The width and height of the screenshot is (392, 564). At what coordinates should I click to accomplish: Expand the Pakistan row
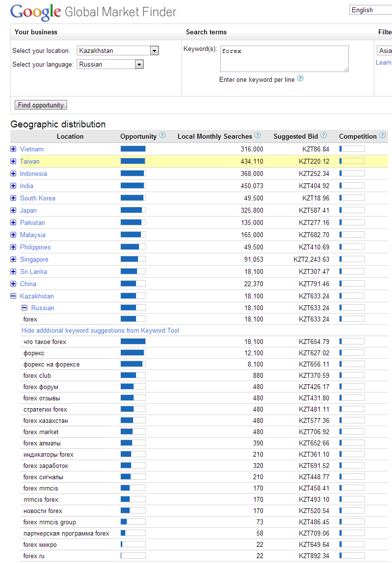[13, 222]
